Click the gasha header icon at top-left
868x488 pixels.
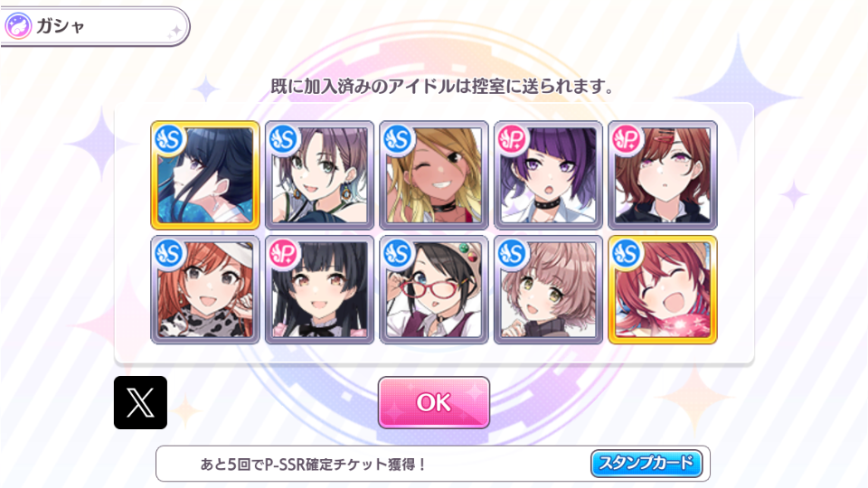pyautogui.click(x=18, y=26)
